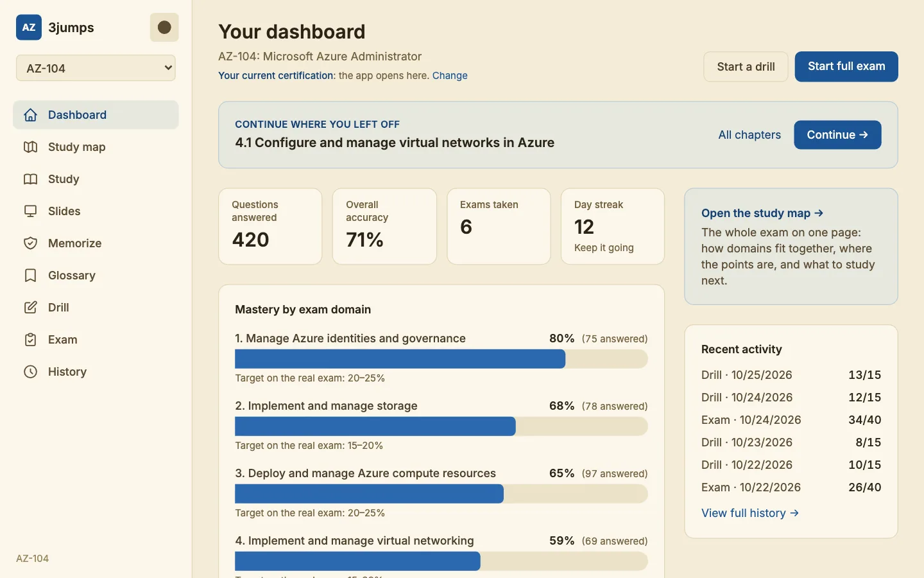This screenshot has height=578, width=924.
Task: Select the Drill 10/23/2026 activity row
Action: point(791,442)
